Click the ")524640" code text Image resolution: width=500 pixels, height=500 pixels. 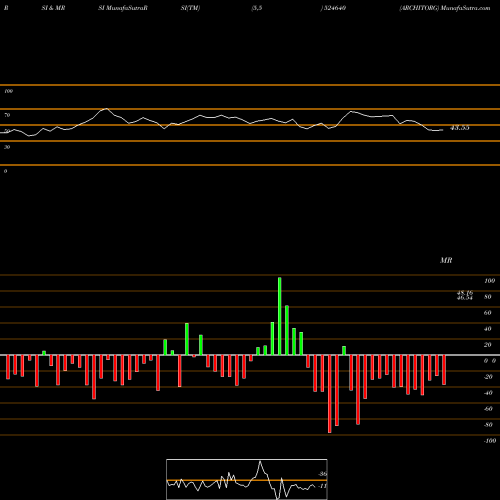[x=333, y=8]
